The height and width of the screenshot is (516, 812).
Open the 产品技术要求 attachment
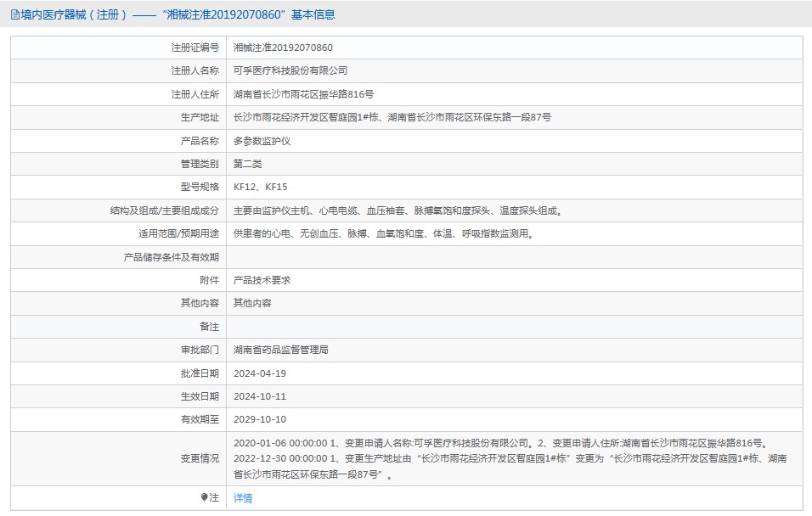point(262,280)
